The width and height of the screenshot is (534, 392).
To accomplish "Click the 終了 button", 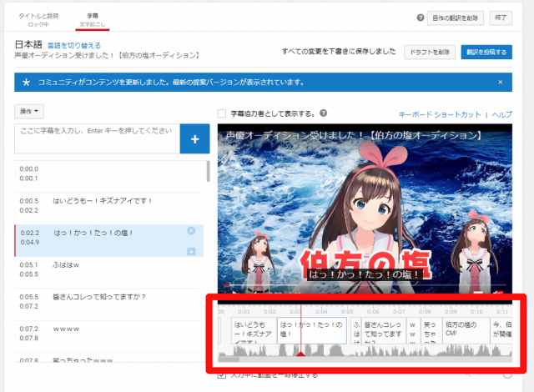I will click(x=501, y=18).
